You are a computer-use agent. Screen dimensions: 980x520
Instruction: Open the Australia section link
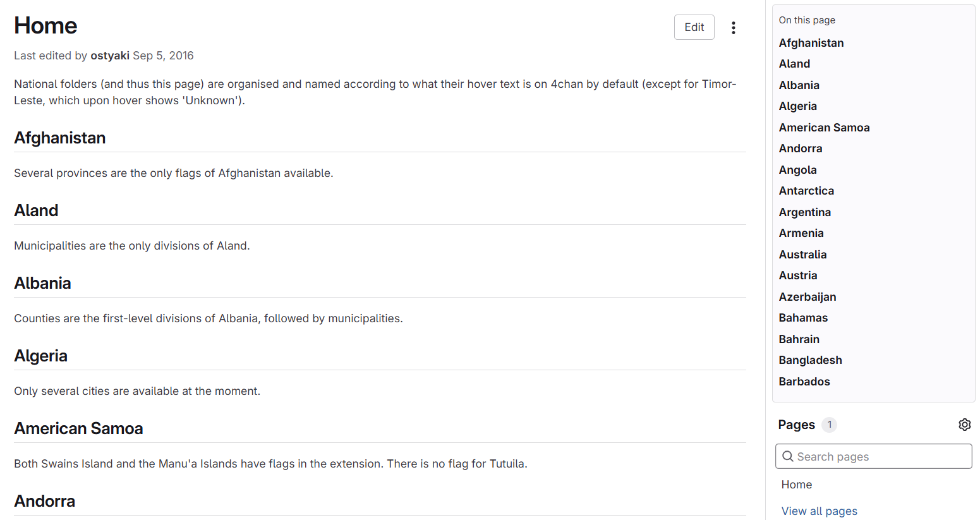(802, 255)
